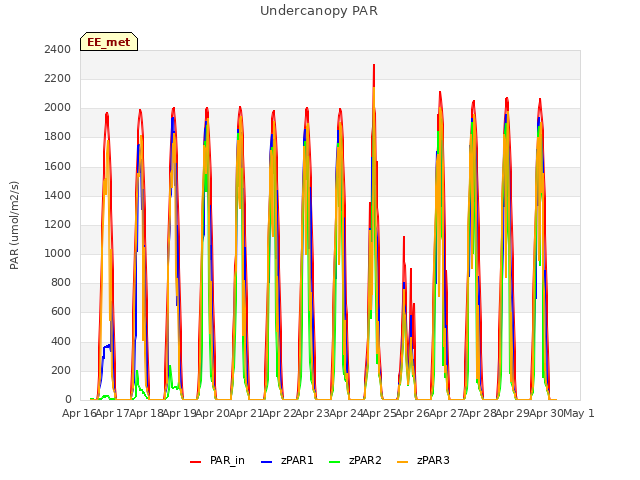This screenshot has height=480, width=640.
Task: Click the 0 y-axis tick label
Action: tap(68, 400)
